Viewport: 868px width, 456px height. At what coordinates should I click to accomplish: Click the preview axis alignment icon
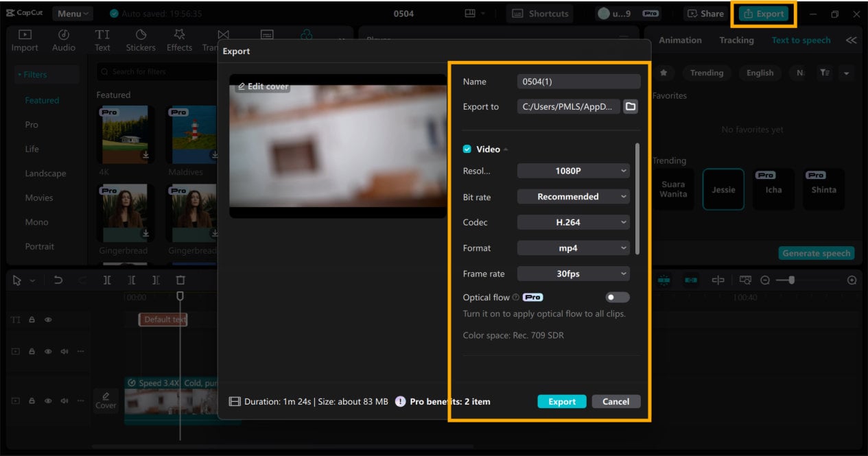coord(718,280)
